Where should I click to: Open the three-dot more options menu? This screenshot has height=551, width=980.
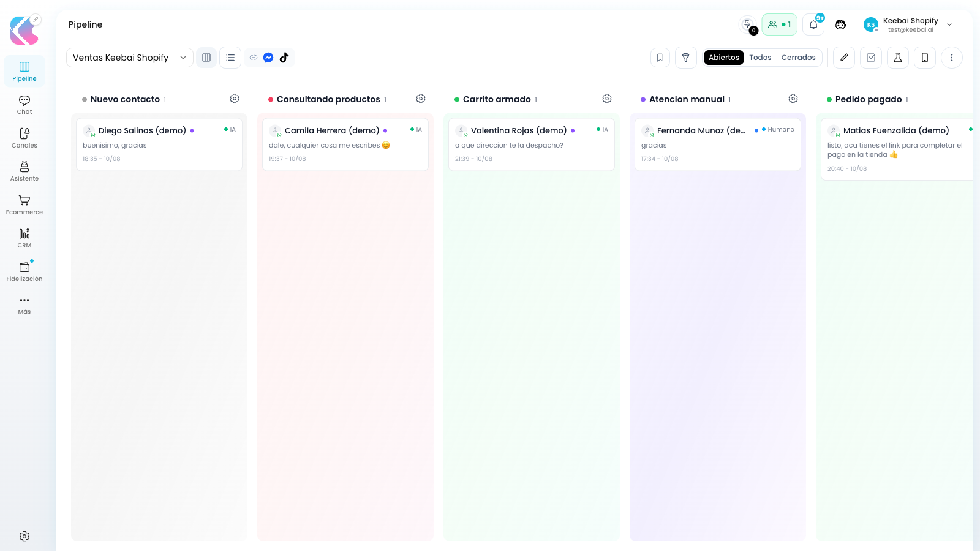tap(952, 58)
